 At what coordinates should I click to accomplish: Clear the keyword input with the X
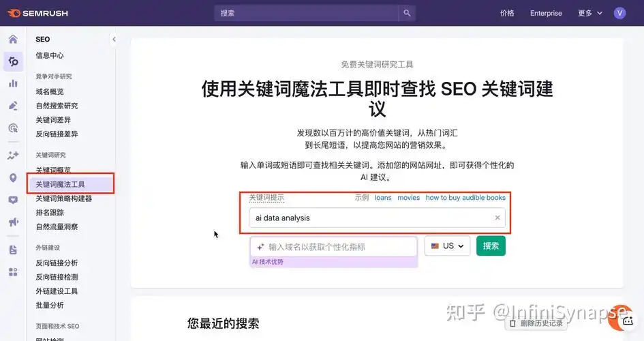click(x=497, y=218)
